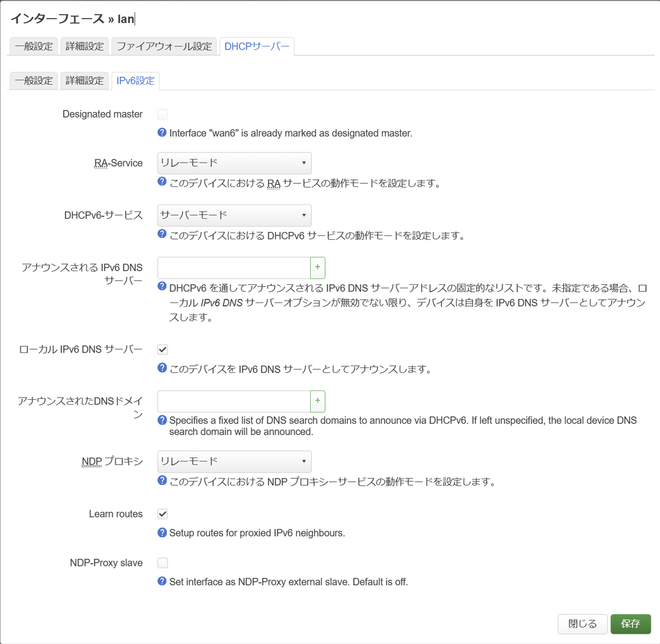Click the green + to add a DNS domain
Viewport: 660px width, 644px height.
coord(317,401)
